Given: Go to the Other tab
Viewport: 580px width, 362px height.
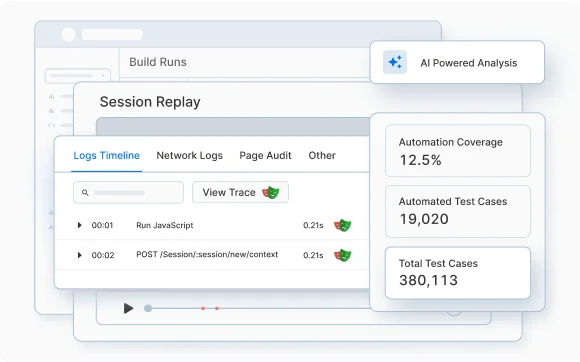Looking at the screenshot, I should [322, 155].
